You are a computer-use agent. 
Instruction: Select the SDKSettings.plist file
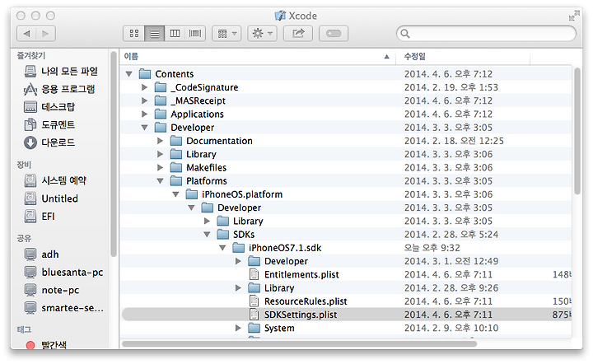(x=346, y=315)
